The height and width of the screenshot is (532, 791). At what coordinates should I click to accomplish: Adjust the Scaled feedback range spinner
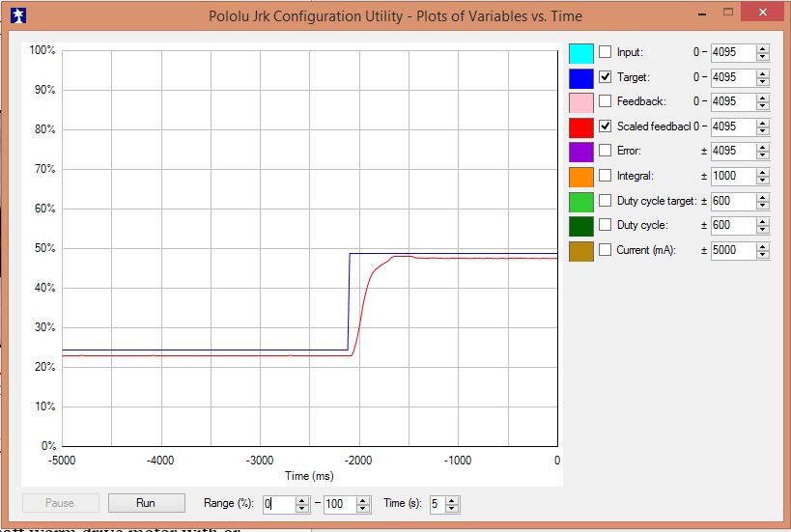[763, 126]
